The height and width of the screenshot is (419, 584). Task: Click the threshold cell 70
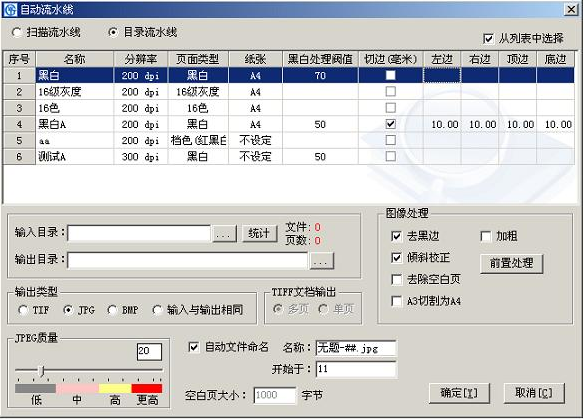[320, 76]
